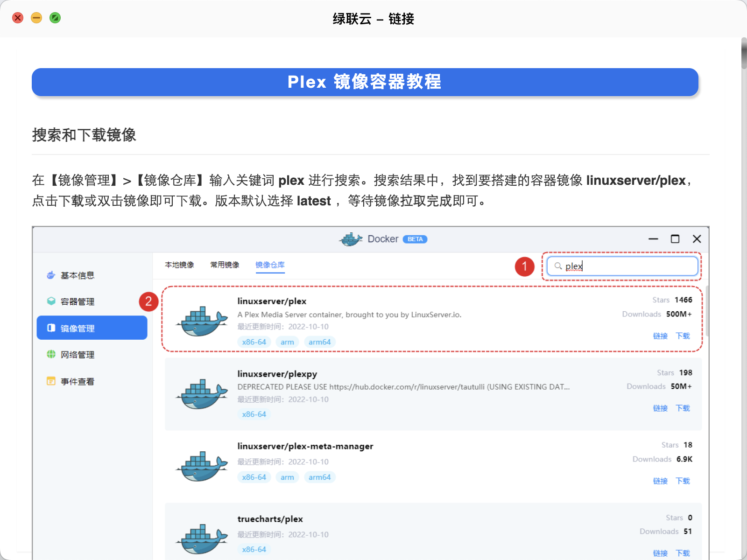
Task: Click 链接 for linuxserver/plexpy
Action: (660, 408)
